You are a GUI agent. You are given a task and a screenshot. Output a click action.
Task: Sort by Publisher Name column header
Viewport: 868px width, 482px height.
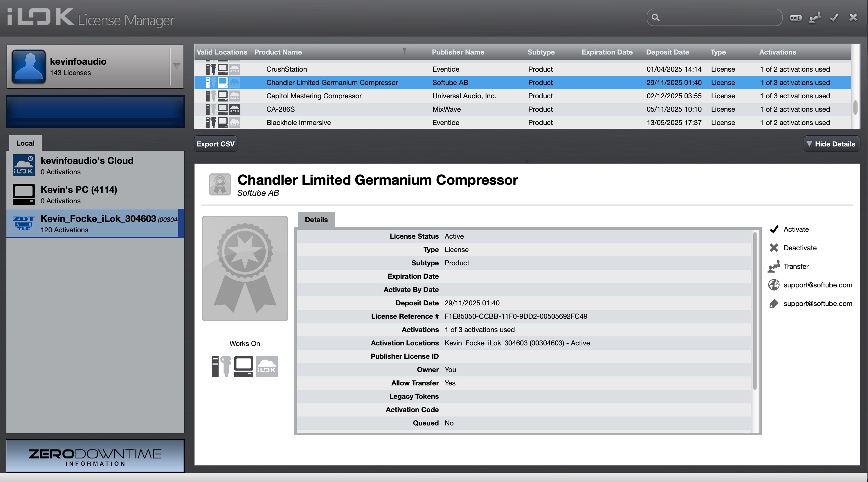pos(458,52)
